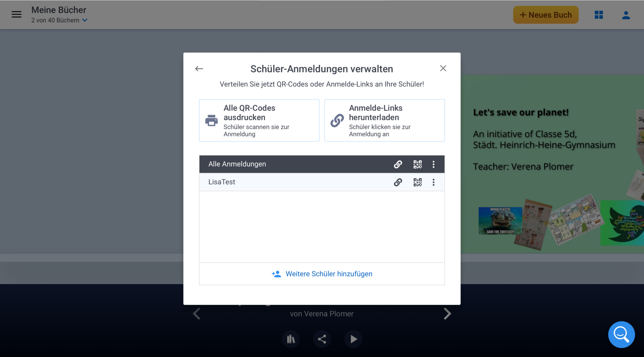Image resolution: width=644 pixels, height=357 pixels.
Task: Close the Schüler-Anmeldungen dialog
Action: (x=443, y=68)
